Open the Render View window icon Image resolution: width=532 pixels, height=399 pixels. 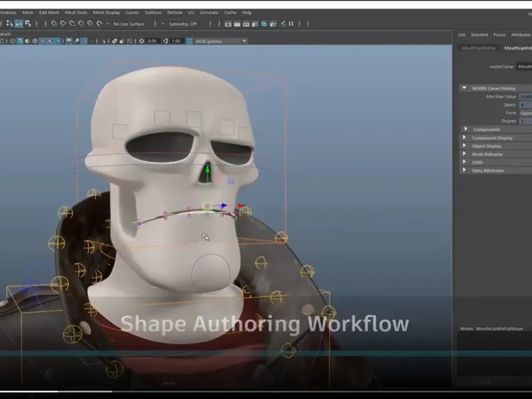coord(227,24)
